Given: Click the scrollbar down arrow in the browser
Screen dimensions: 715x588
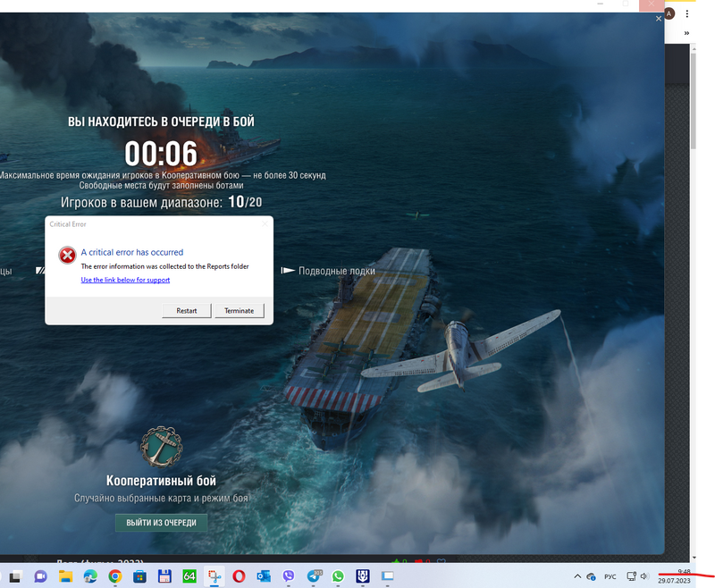Looking at the screenshot, I should tap(694, 557).
